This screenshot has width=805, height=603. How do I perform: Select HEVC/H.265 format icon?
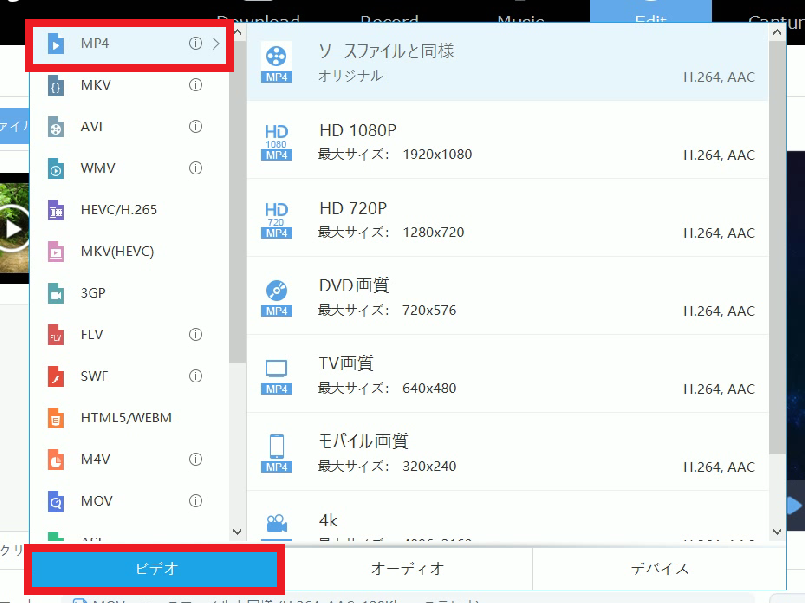[56, 210]
